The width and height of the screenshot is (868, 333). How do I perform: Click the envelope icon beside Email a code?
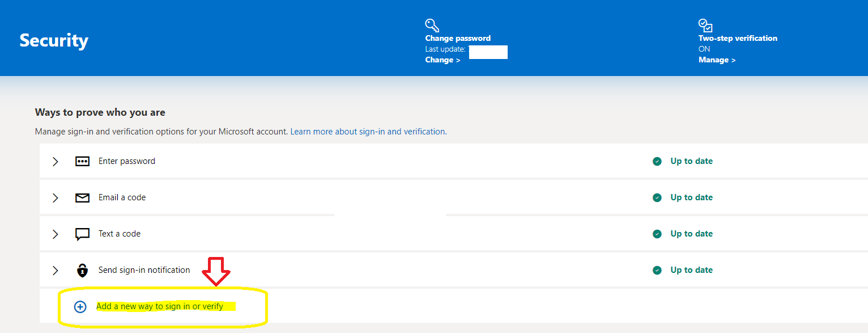click(x=83, y=197)
